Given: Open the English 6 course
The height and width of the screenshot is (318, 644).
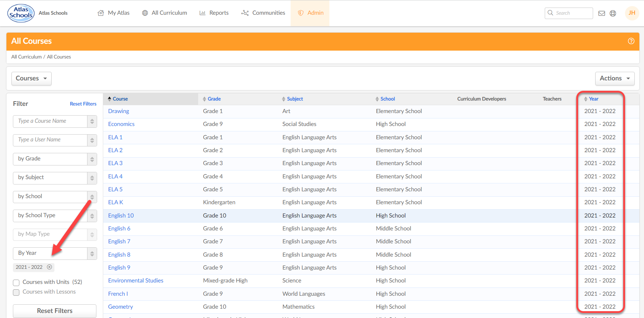Looking at the screenshot, I should pyautogui.click(x=119, y=229).
